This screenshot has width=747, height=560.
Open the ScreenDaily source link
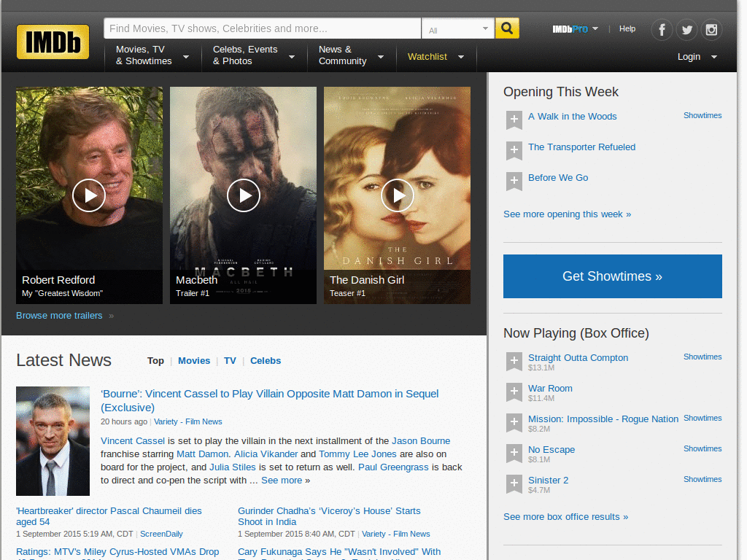tap(161, 534)
